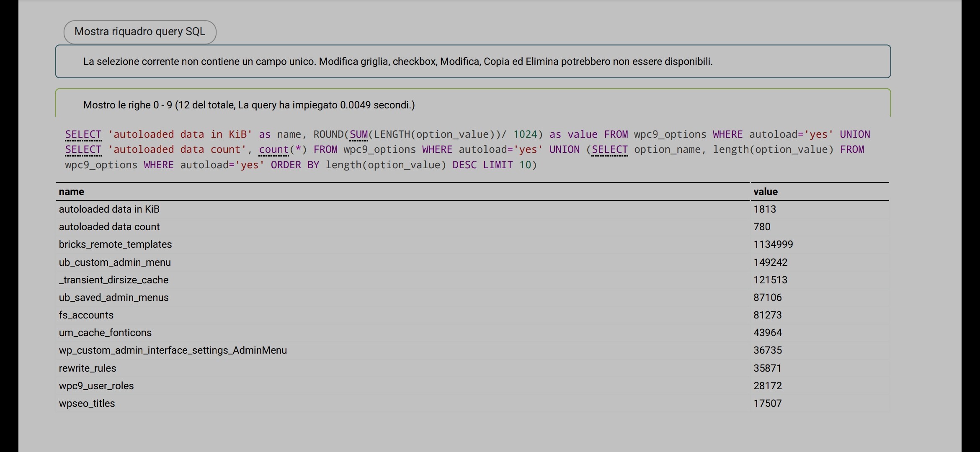Click the ORDER BY clause in the SQL query
980x452 pixels.
pyautogui.click(x=295, y=165)
